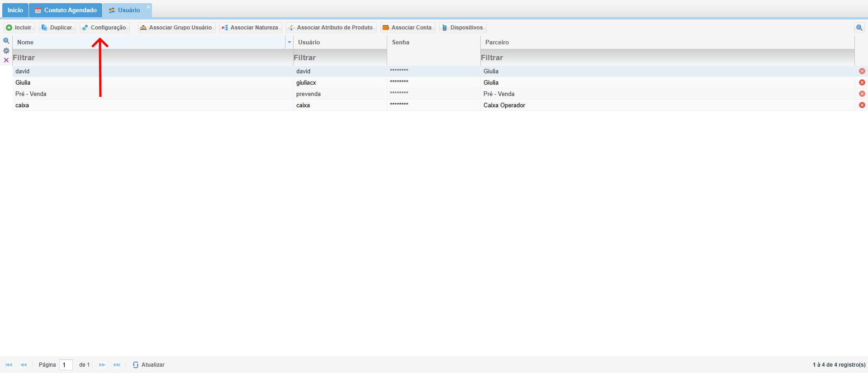Viewport: 868px width, 373px height.
Task: Open Associar Atributo de Produto
Action: click(331, 28)
